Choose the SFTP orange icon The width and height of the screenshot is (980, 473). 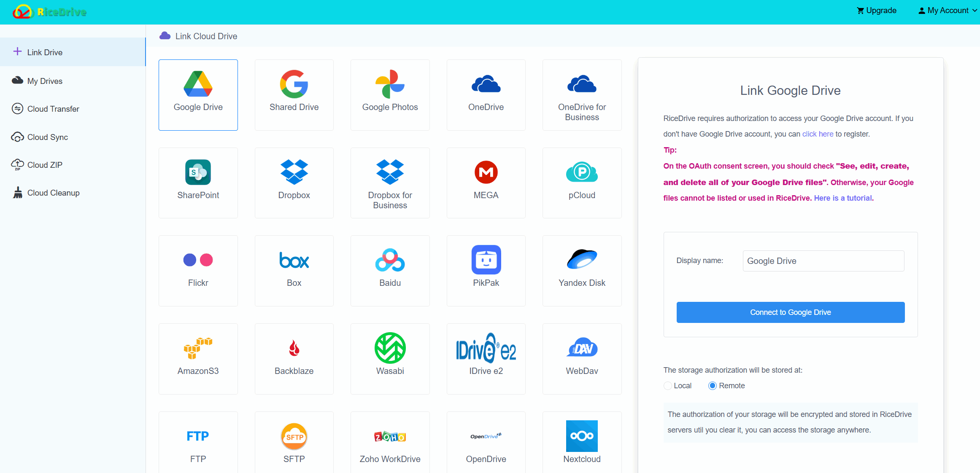(294, 436)
